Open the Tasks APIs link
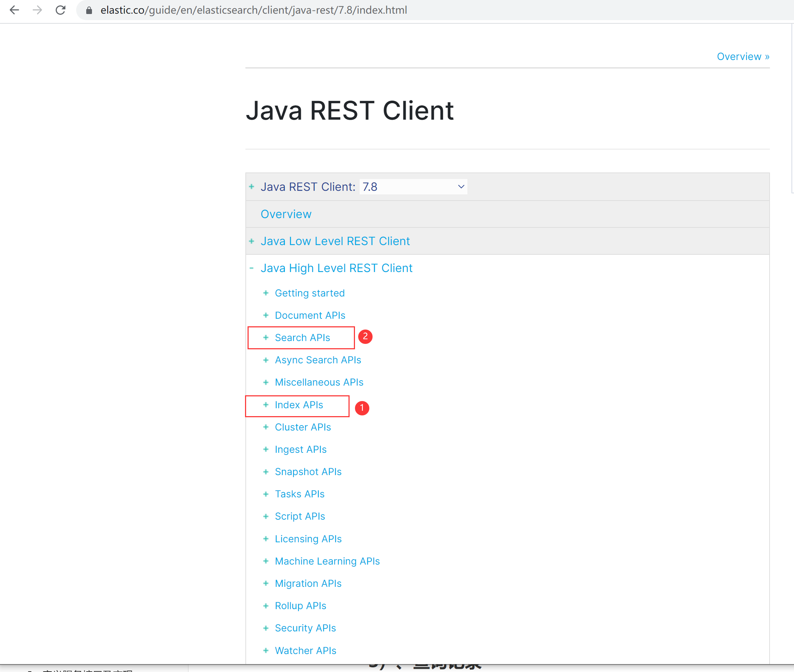Screen dimensions: 794x672 (x=300, y=494)
